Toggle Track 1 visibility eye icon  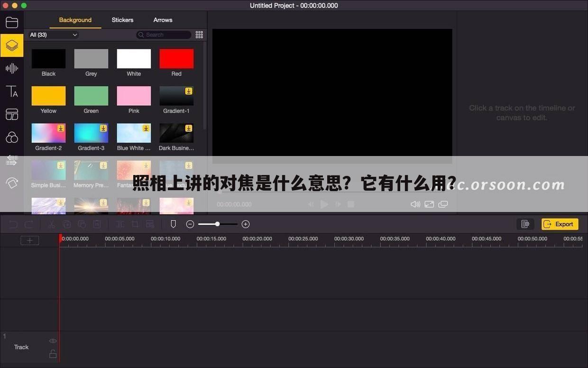[x=53, y=341]
